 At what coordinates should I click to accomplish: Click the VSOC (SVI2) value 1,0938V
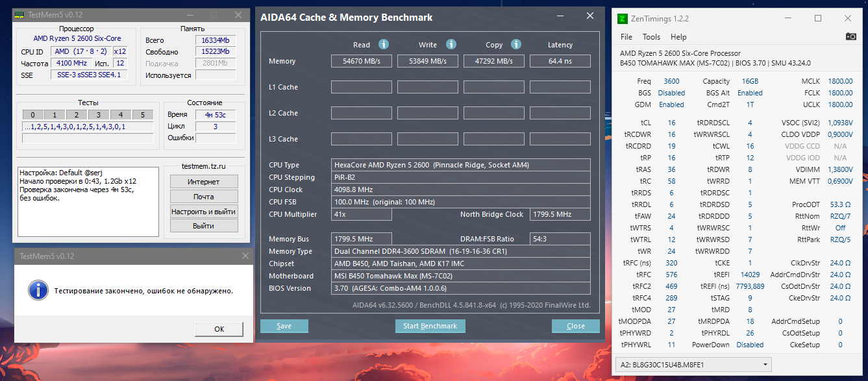click(841, 123)
